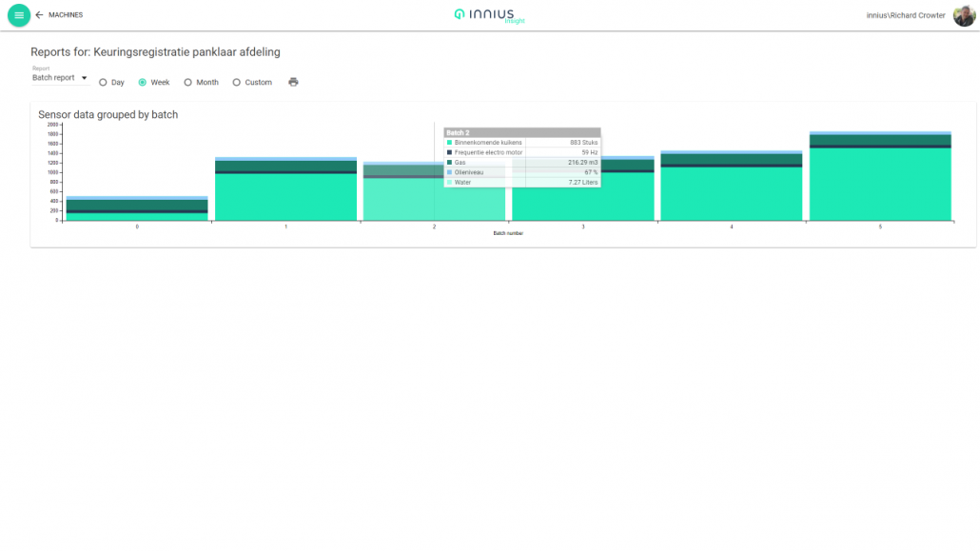The width and height of the screenshot is (980, 551).
Task: Print the report with printer icon
Action: click(x=293, y=82)
